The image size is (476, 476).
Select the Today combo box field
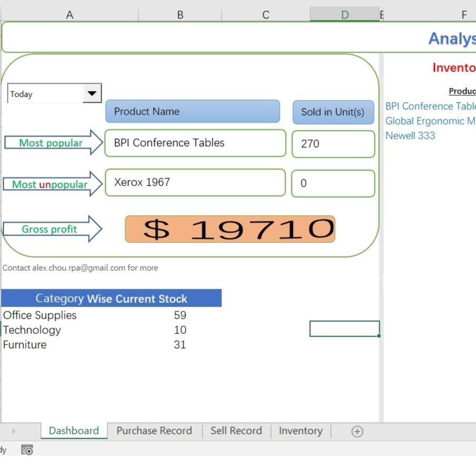pos(45,94)
